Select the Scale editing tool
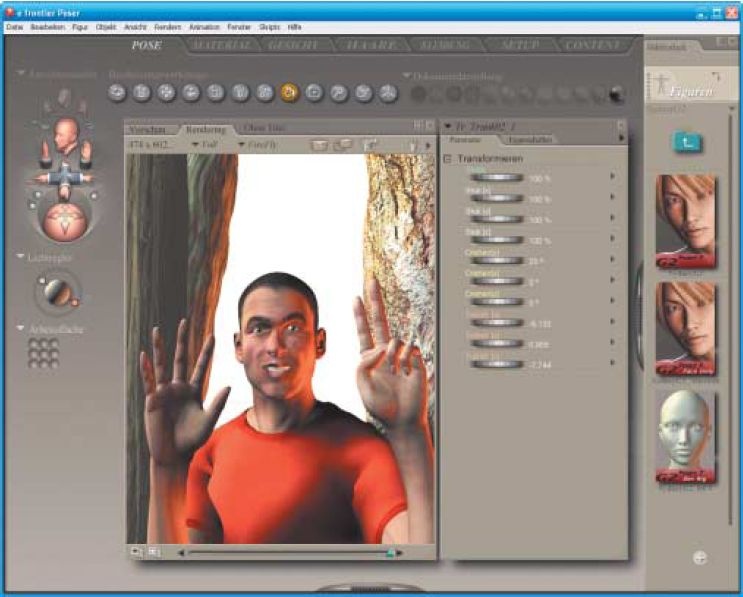This screenshot has width=743, height=597. pyautogui.click(x=216, y=93)
